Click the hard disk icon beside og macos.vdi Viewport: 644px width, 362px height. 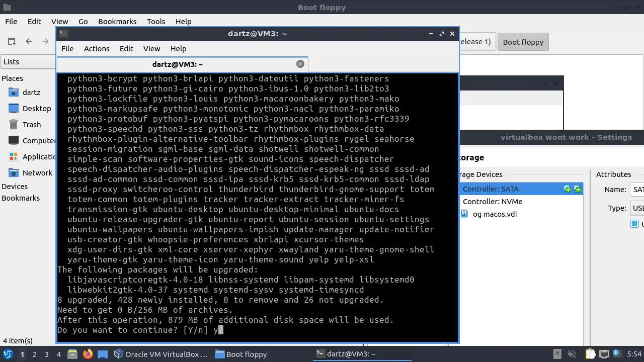464,214
